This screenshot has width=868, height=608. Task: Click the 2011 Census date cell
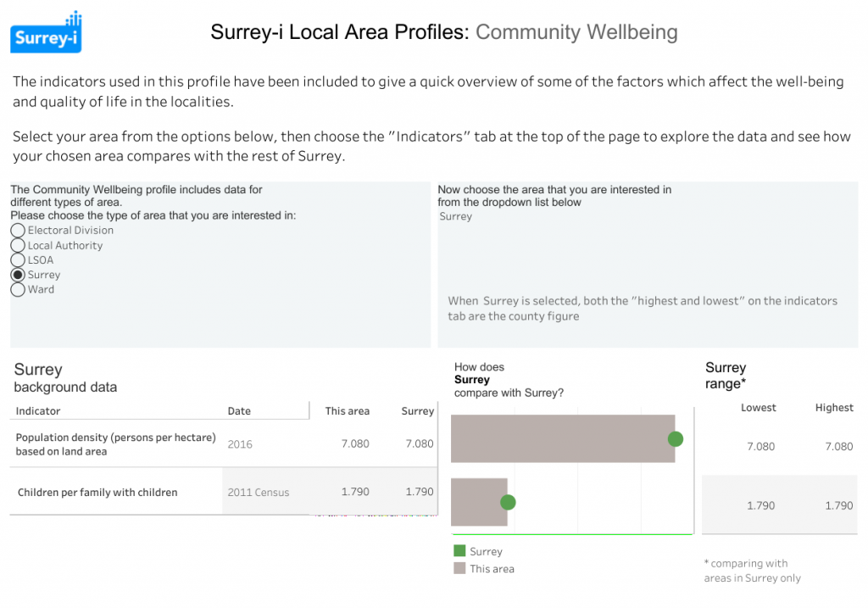[259, 493]
